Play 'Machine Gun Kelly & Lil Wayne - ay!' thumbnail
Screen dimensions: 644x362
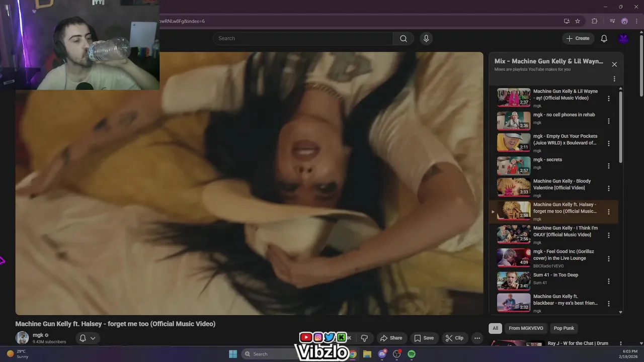point(514,98)
